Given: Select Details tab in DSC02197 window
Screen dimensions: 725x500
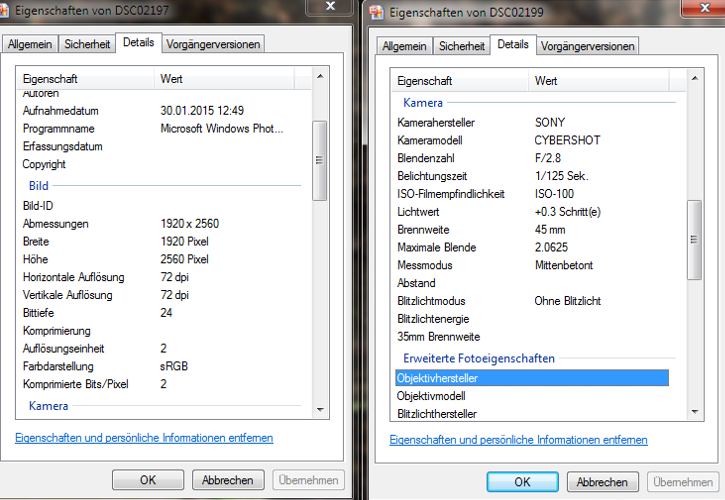Looking at the screenshot, I should (x=138, y=43).
